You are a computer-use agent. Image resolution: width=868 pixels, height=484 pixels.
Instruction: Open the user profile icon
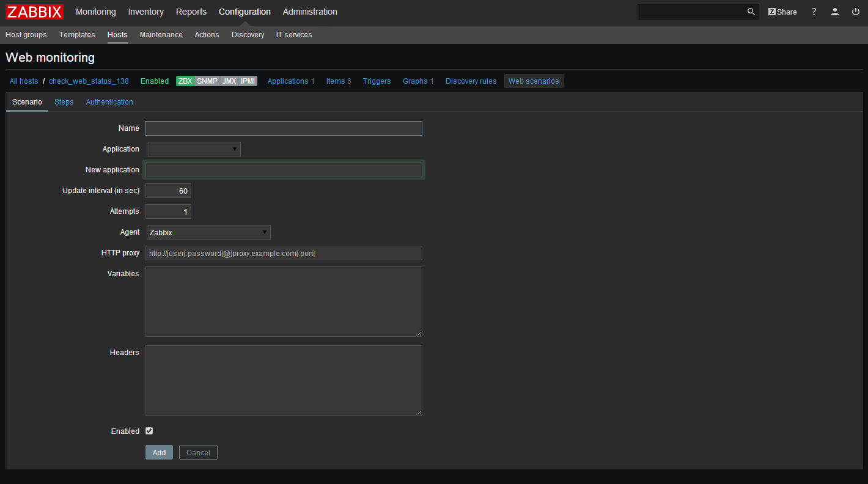(835, 12)
